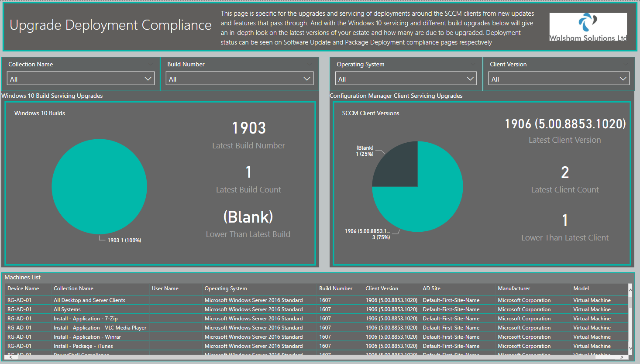Click the Latest Build Number card 1903
The width and height of the screenshot is (640, 364).
[x=249, y=128]
